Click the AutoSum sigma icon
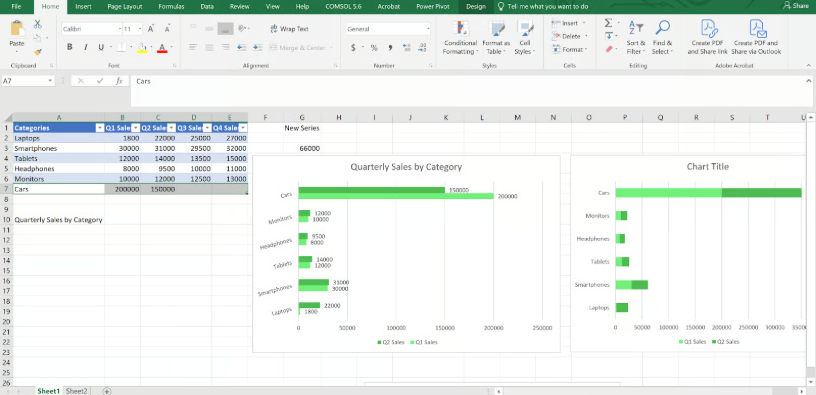 [x=608, y=23]
